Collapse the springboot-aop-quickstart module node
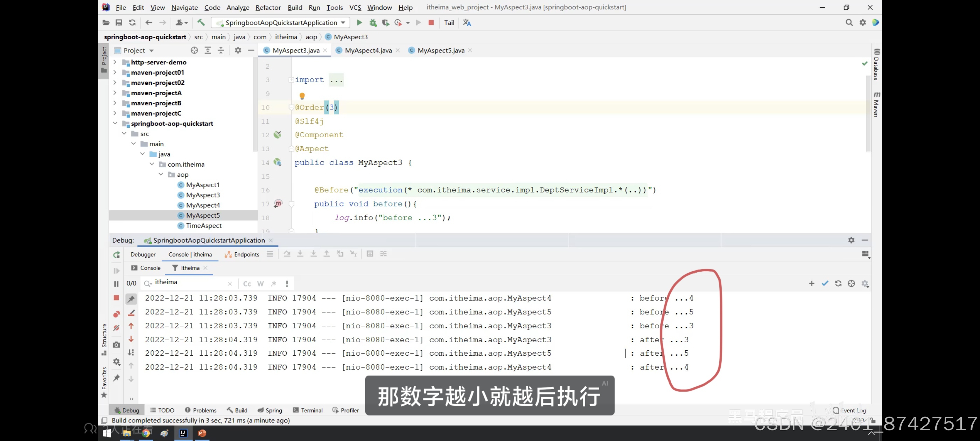 pyautogui.click(x=114, y=123)
